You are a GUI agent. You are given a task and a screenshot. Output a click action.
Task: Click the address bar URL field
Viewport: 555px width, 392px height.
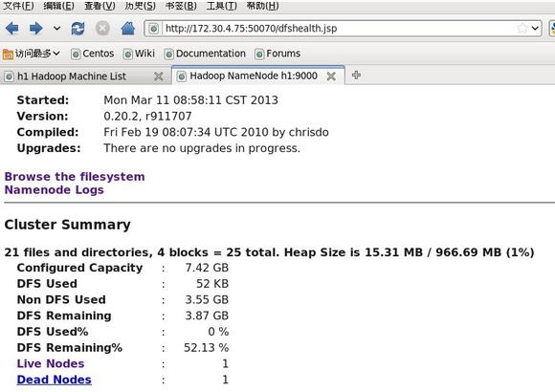point(340,29)
